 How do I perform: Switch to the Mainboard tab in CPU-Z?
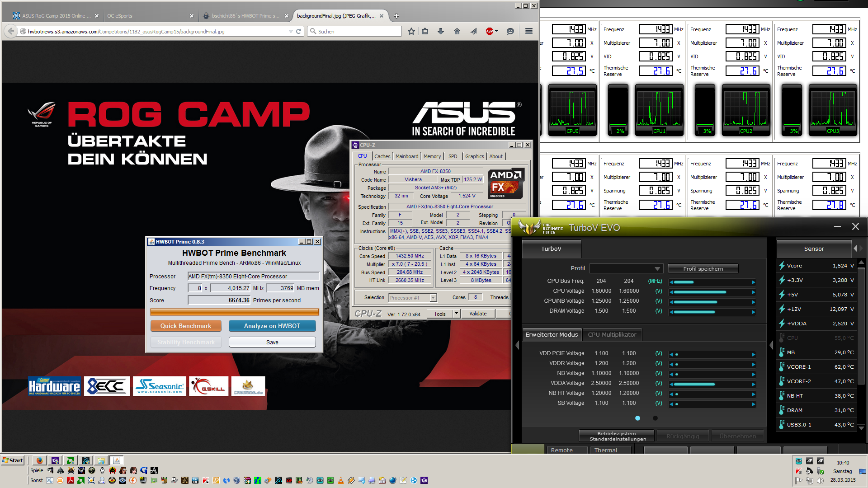407,156
